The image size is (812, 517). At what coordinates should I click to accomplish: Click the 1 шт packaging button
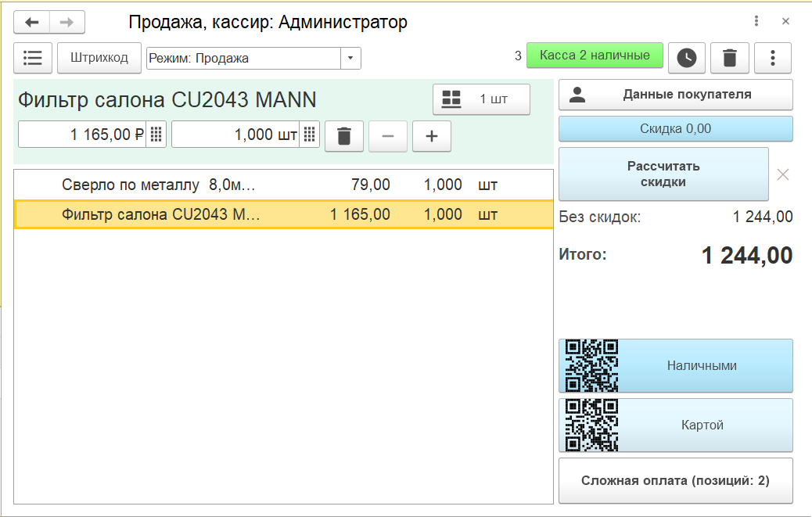[481, 99]
